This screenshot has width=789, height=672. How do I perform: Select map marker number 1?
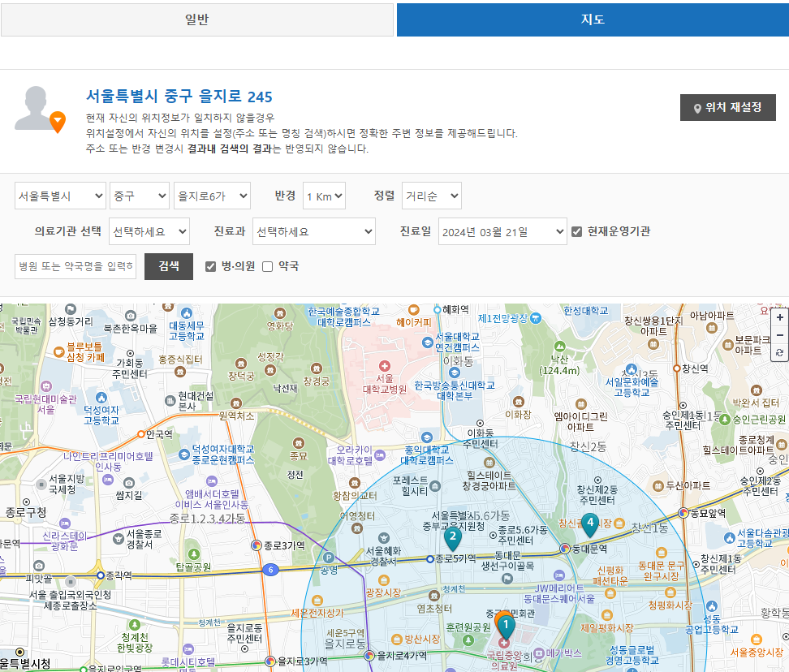coord(506,627)
